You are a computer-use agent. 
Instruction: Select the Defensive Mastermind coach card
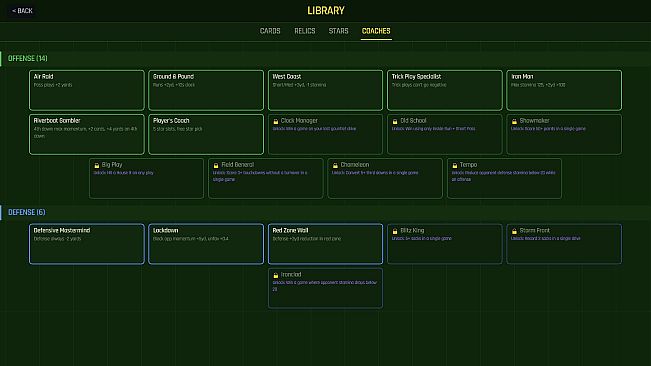[x=87, y=244]
